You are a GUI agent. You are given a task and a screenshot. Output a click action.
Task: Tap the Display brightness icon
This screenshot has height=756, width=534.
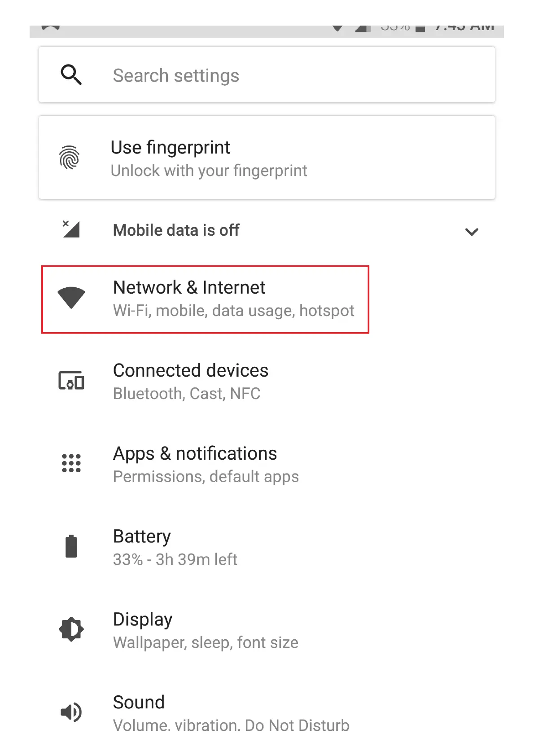coord(71,629)
